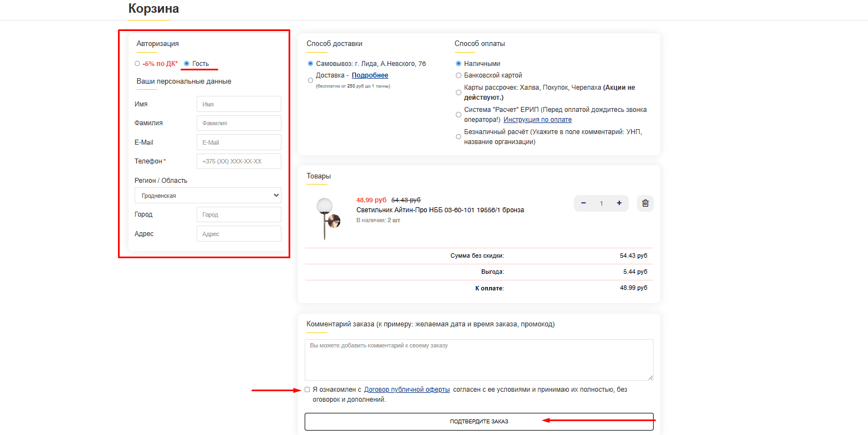The height and width of the screenshot is (435, 868).
Task: Increase product quantity with plus button
Action: pos(619,203)
